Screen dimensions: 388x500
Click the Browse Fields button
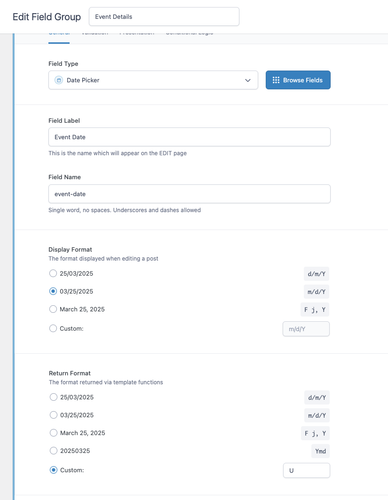click(298, 80)
